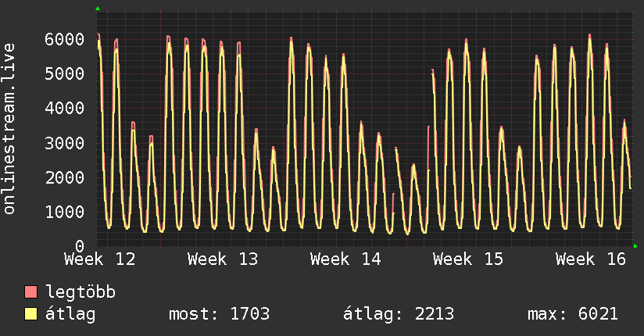This screenshot has width=644, height=336.
Task: Click the átlag legend label
Action: pyautogui.click(x=70, y=314)
